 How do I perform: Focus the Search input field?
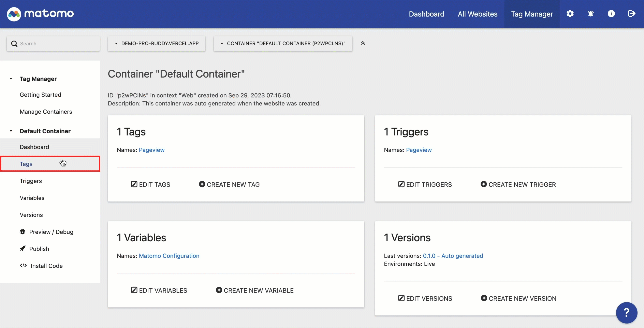53,44
